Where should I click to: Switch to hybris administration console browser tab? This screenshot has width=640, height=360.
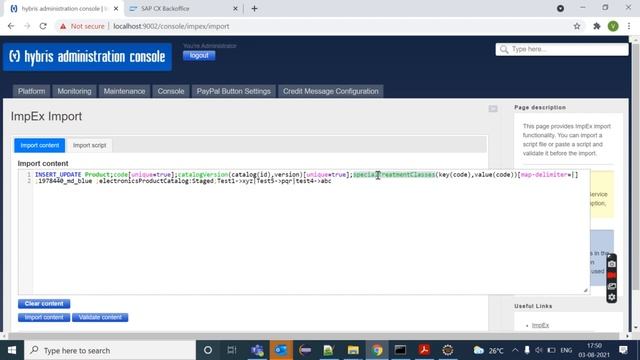[x=61, y=9]
